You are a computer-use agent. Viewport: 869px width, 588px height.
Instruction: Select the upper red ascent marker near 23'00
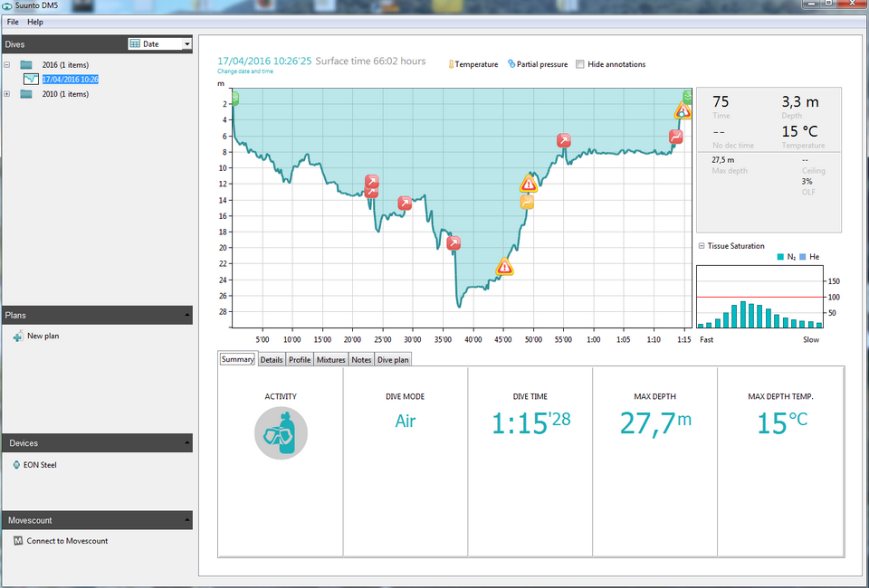click(372, 182)
